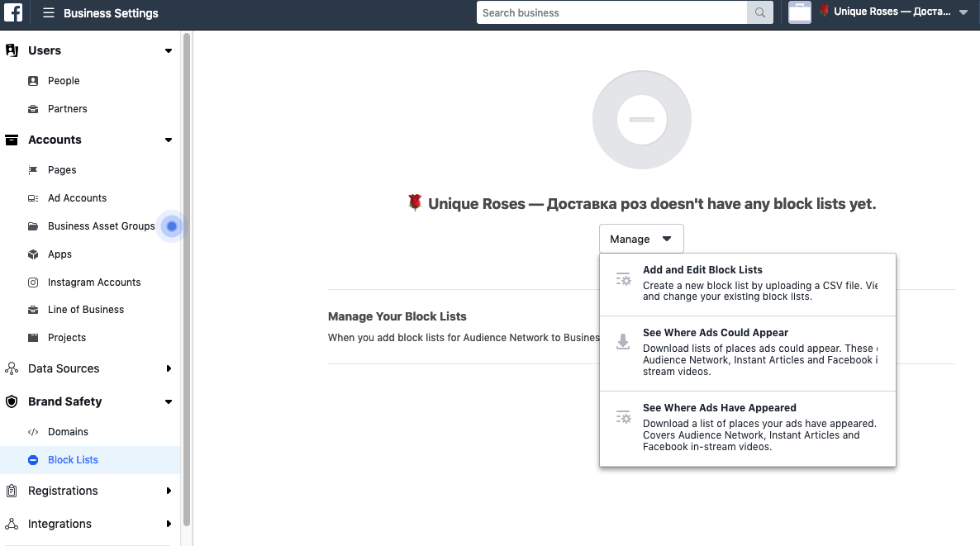Expand the Data Sources section arrow
This screenshot has height=546, width=980.
point(169,368)
